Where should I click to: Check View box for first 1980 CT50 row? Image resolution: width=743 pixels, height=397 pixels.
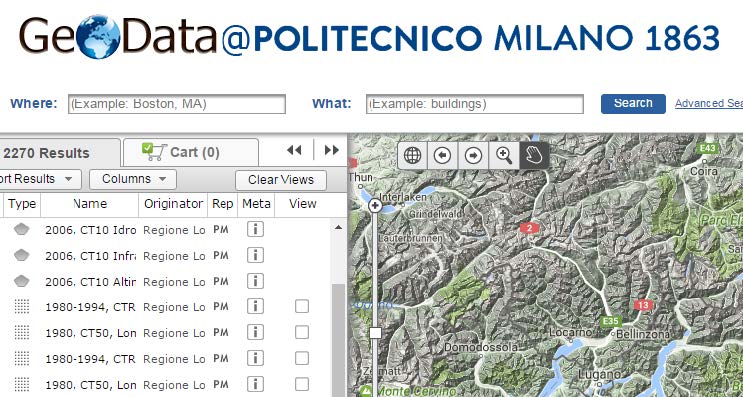[302, 333]
